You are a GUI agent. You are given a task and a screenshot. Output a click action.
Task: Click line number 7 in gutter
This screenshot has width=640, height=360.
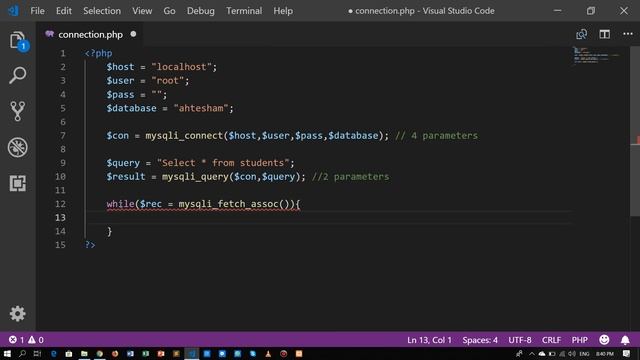(x=63, y=136)
